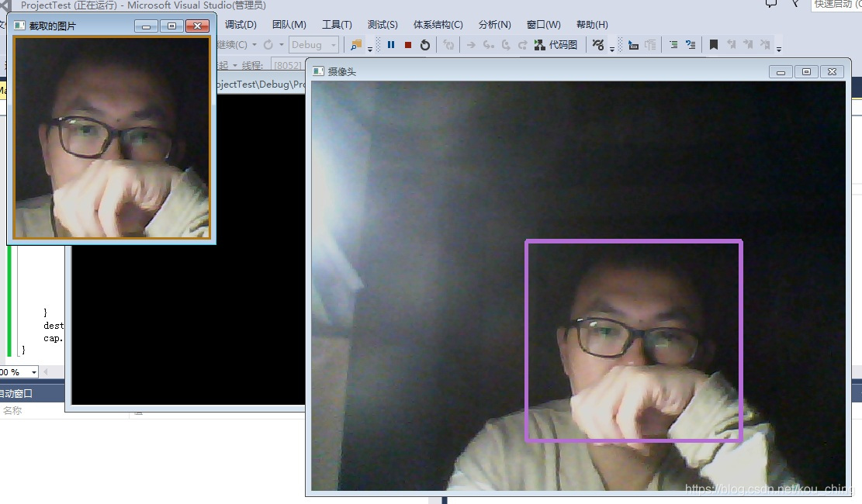Viewport: 862px width, 504px height.
Task: Expand the bookmark toolbar overflow arrow
Action: [779, 48]
